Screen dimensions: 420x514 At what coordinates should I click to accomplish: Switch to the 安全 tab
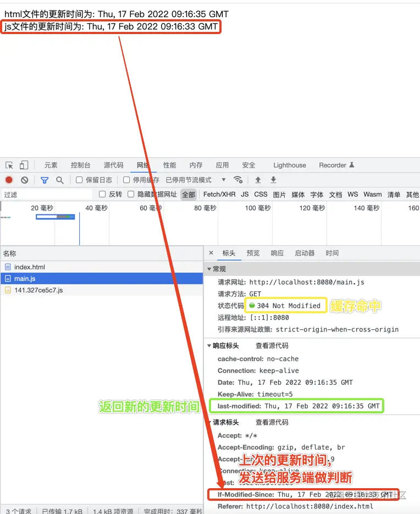(248, 165)
